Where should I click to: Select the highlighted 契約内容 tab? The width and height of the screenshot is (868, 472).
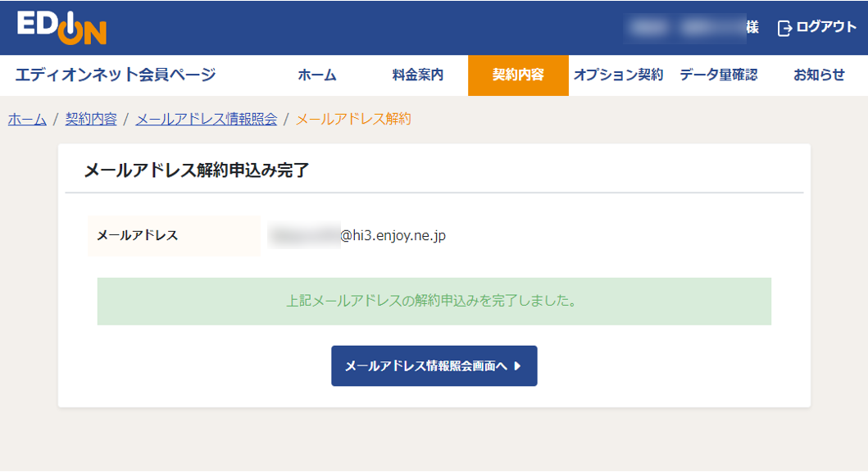[518, 75]
